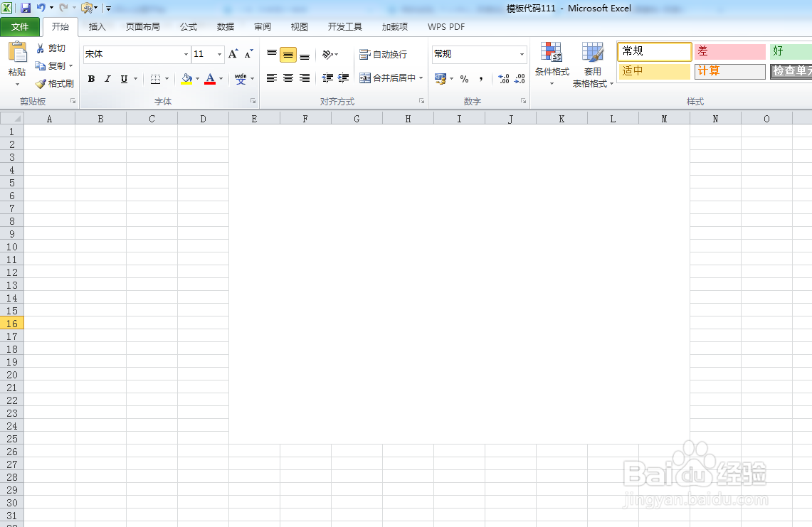Expand the borders dropdown arrow
Viewport: 812px width, 527px height.
(167, 79)
